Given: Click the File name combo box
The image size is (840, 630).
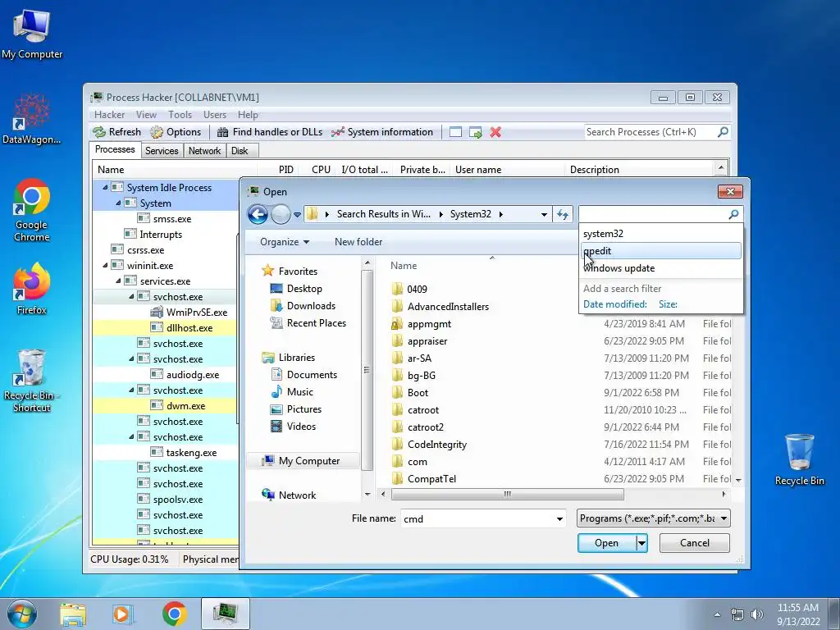Looking at the screenshot, I should pyautogui.click(x=482, y=518).
